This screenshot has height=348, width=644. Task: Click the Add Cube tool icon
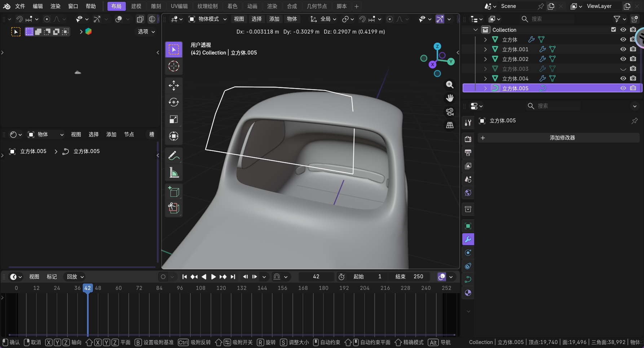174,191
